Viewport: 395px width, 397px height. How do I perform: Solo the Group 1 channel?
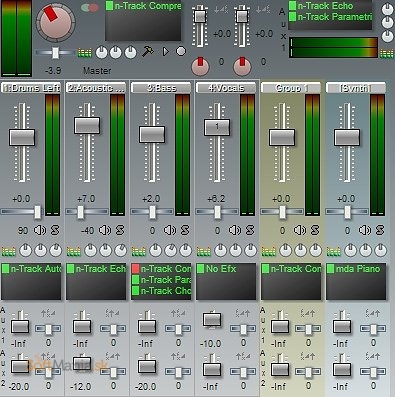pyautogui.click(x=315, y=230)
